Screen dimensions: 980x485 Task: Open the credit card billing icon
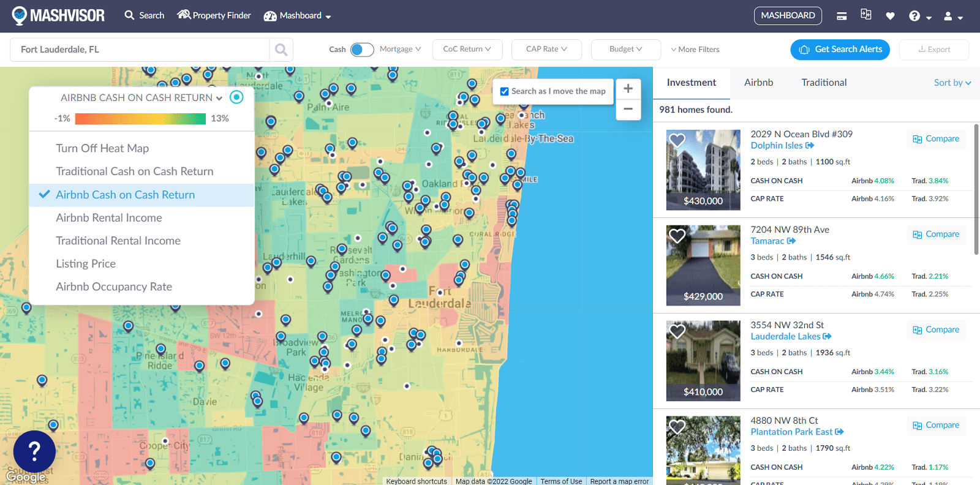[842, 17]
